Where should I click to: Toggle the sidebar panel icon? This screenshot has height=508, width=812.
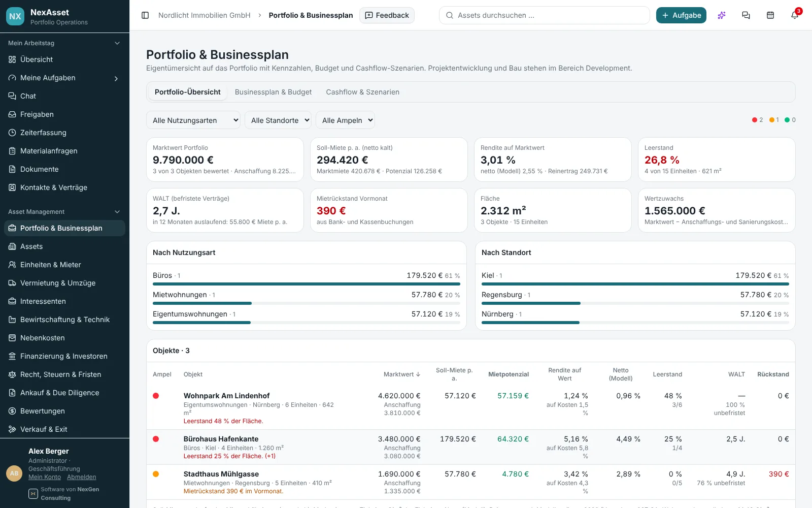click(145, 15)
